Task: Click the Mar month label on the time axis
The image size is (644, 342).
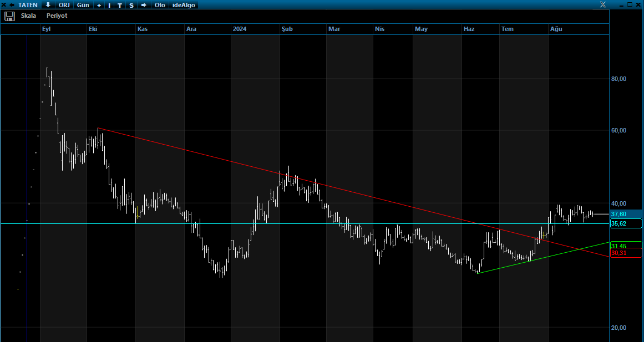Action: click(334, 29)
